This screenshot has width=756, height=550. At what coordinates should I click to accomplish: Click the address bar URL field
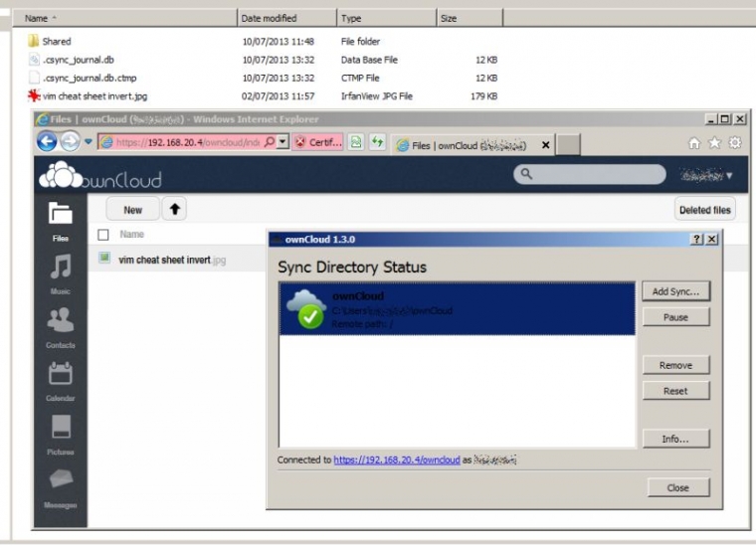(187, 141)
